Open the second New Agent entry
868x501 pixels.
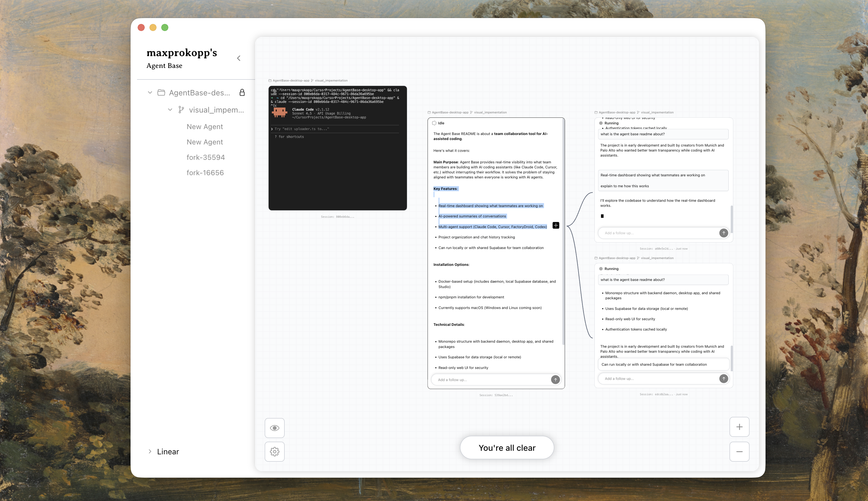(205, 142)
